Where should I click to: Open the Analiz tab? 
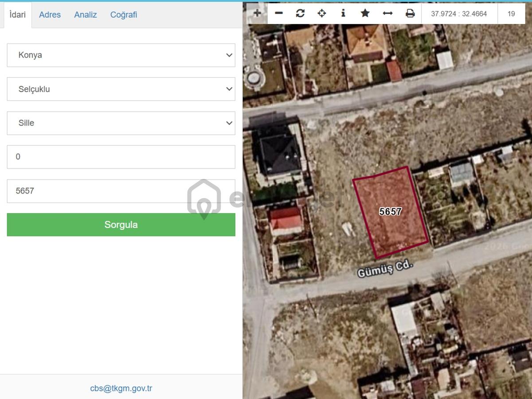[x=86, y=15]
